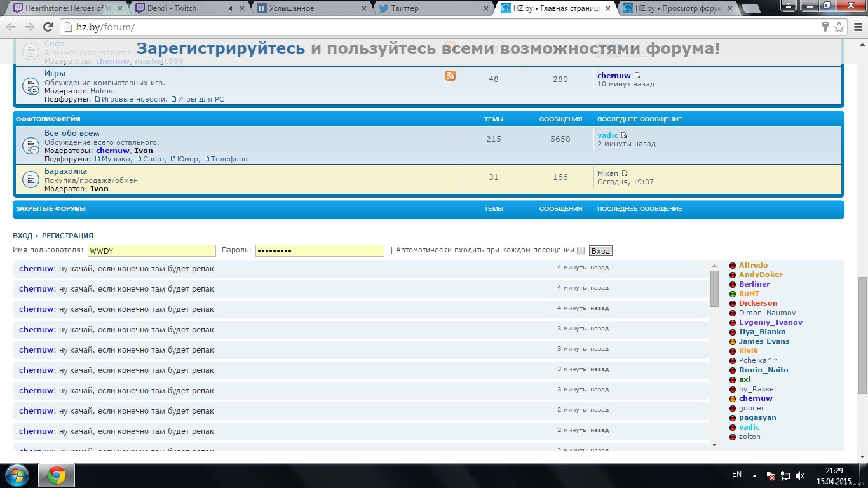Open last post icon next to Mixan
Image resolution: width=868 pixels, height=488 pixels.
[x=625, y=173]
